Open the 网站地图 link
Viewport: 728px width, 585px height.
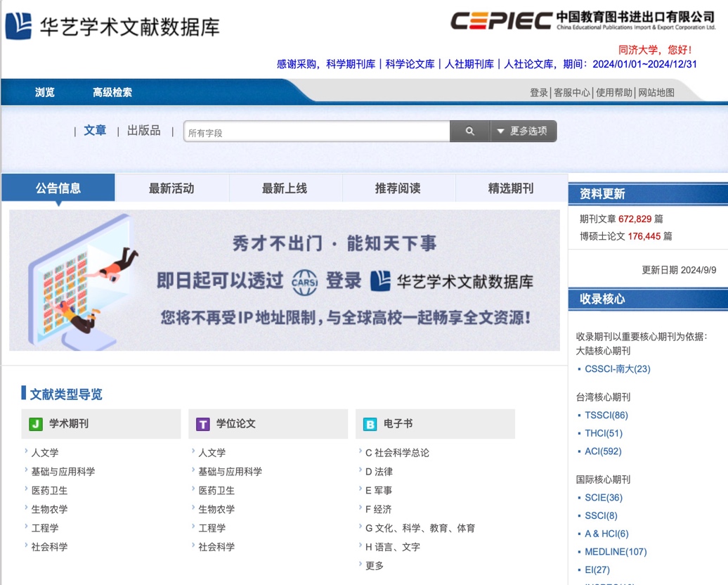pos(656,93)
